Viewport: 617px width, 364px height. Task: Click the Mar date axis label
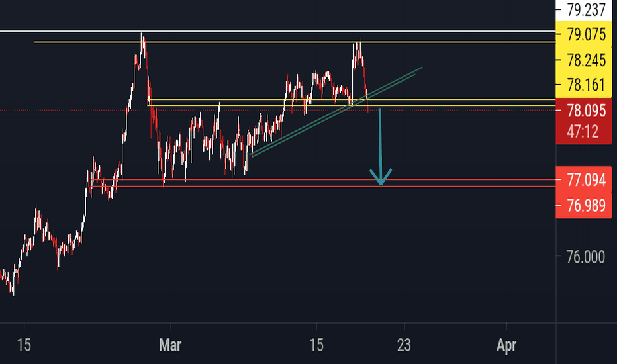pos(170,345)
